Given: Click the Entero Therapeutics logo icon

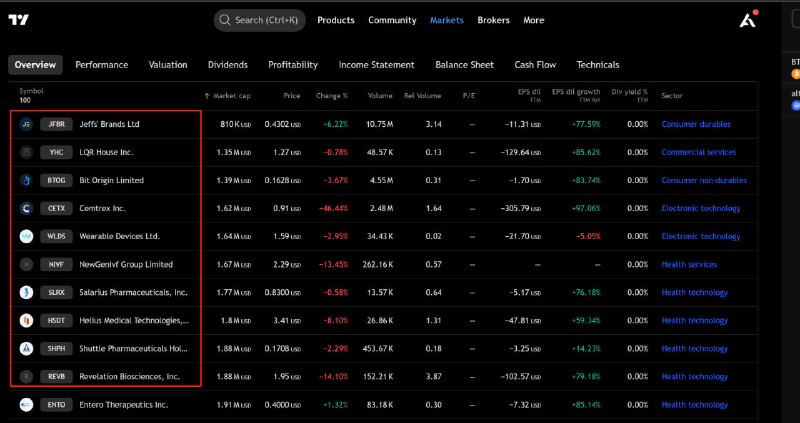Looking at the screenshot, I should point(26,404).
